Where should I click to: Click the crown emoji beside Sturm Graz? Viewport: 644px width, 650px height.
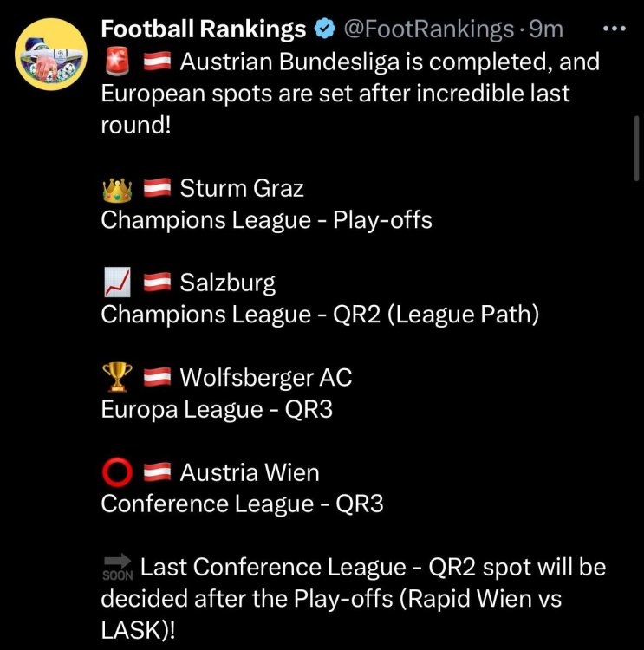(x=116, y=187)
